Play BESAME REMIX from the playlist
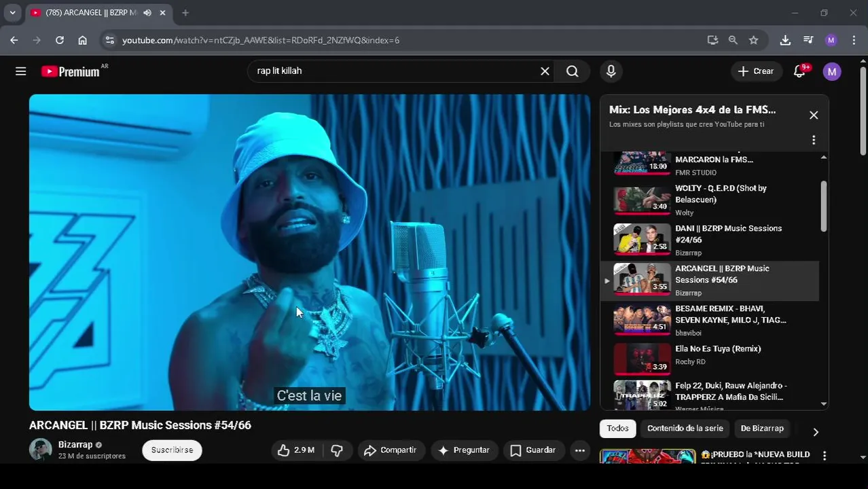Image resolution: width=868 pixels, height=489 pixels. [710, 321]
